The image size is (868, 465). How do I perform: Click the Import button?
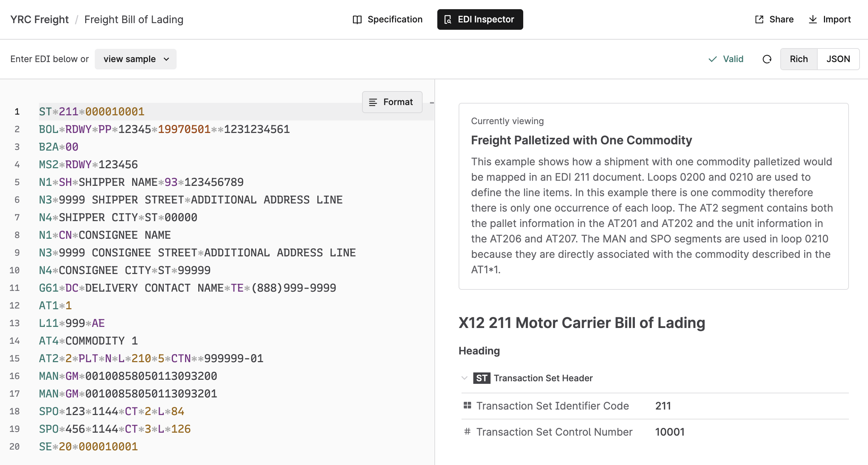(x=829, y=19)
